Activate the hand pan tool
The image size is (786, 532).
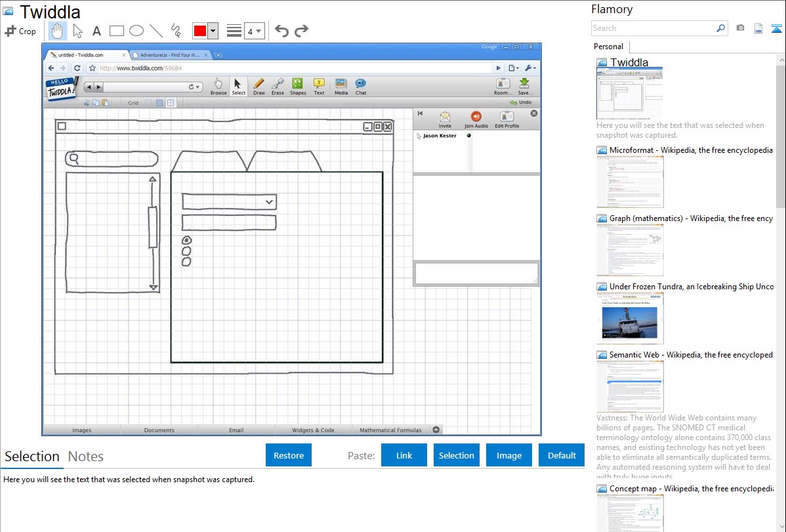click(58, 31)
